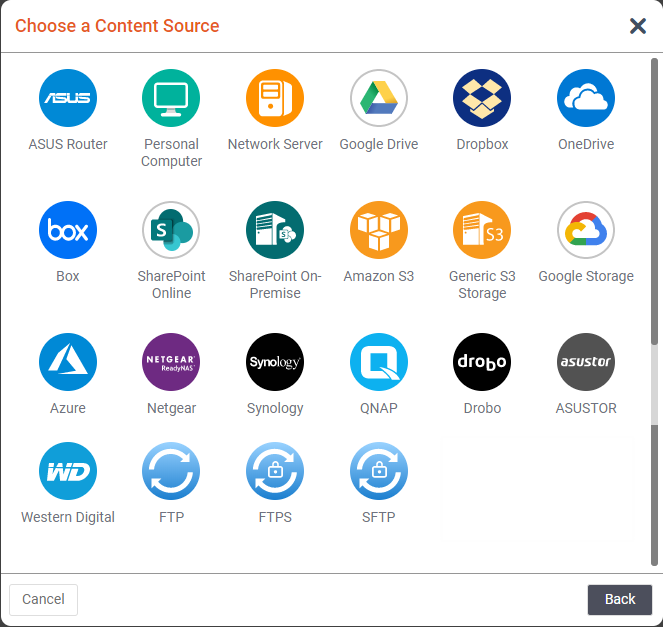
Task: Select the SharePoint Online icon
Action: tap(171, 230)
